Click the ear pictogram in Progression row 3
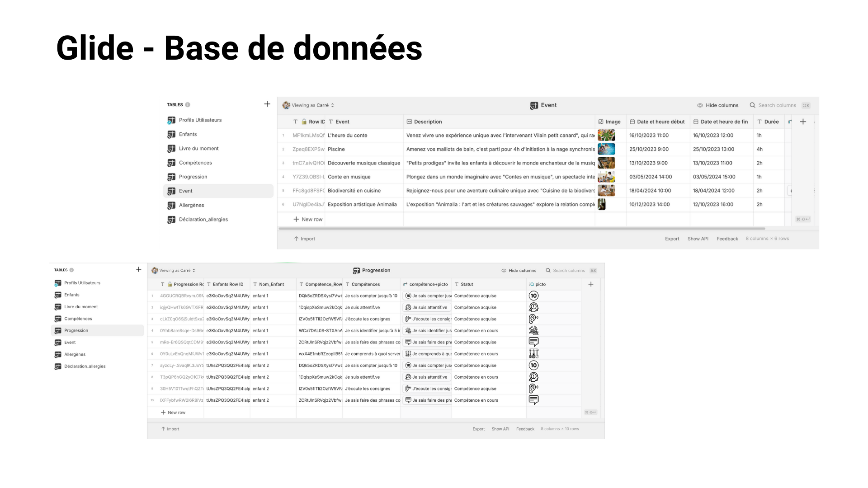The height and width of the screenshot is (488, 868). [533, 319]
